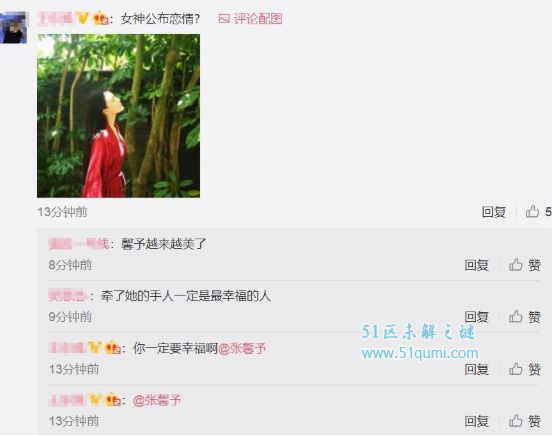Screen dimensions: 552x436
Task: Like the 牵了她的手 reply with its thumbs-up
Action: pos(516,316)
